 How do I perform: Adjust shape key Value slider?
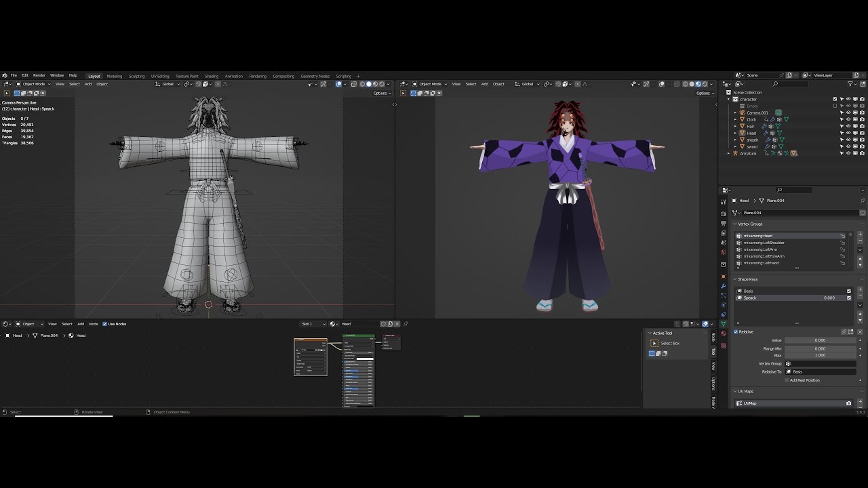tap(820, 340)
